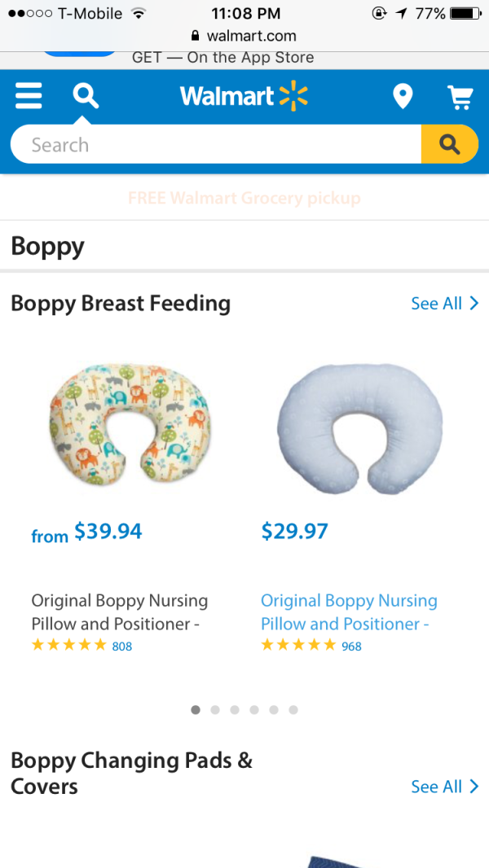Image resolution: width=489 pixels, height=868 pixels.
Task: Open the store locator pin icon
Action: (403, 97)
